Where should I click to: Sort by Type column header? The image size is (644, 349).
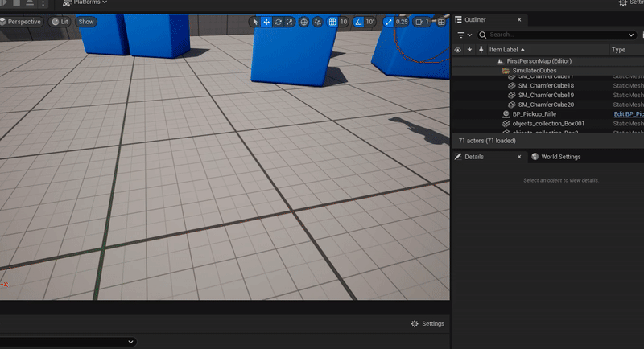click(x=618, y=50)
